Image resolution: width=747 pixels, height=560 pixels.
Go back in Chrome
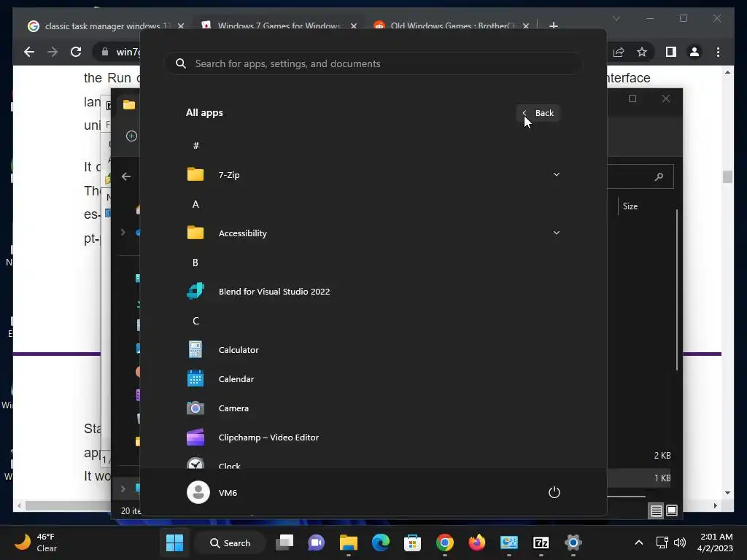click(29, 52)
